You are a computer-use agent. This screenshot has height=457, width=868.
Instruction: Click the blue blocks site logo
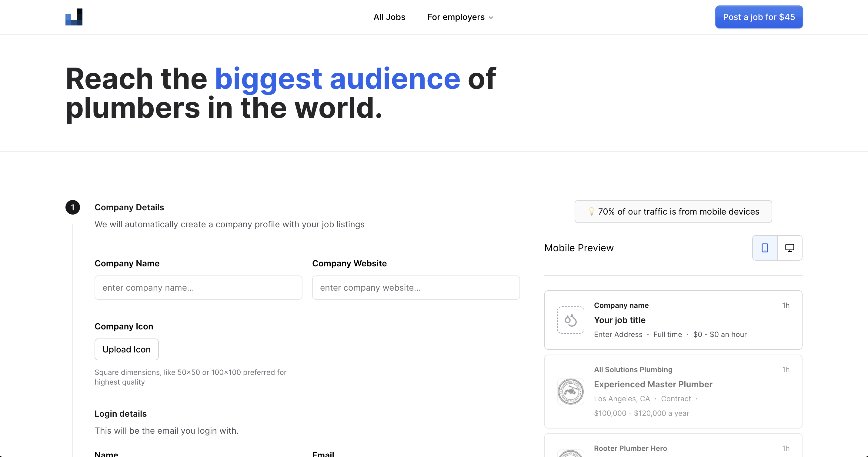tap(74, 17)
